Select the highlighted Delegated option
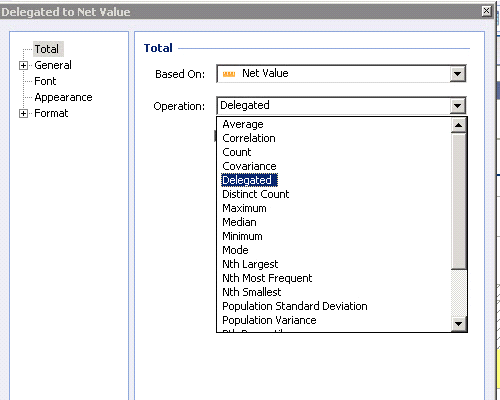 click(x=249, y=180)
